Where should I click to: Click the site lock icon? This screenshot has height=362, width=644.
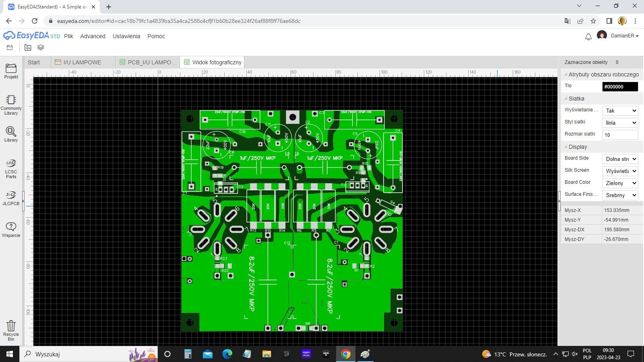pos(50,21)
